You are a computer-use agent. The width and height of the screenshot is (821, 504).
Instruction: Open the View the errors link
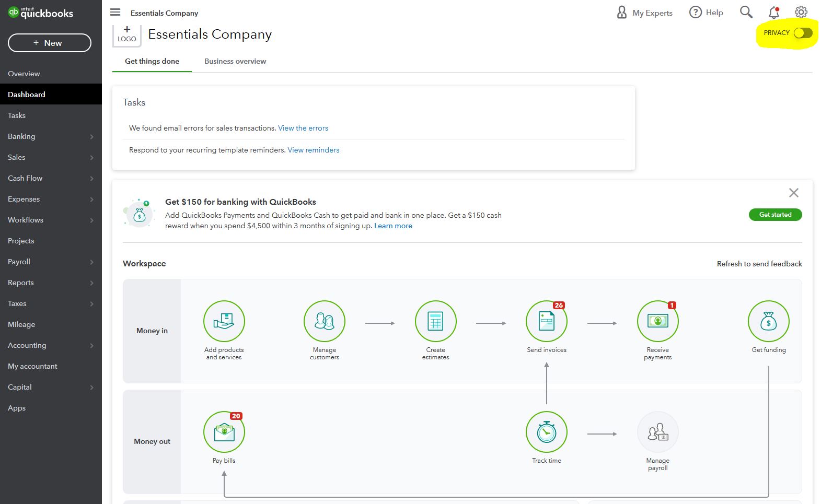tap(303, 128)
